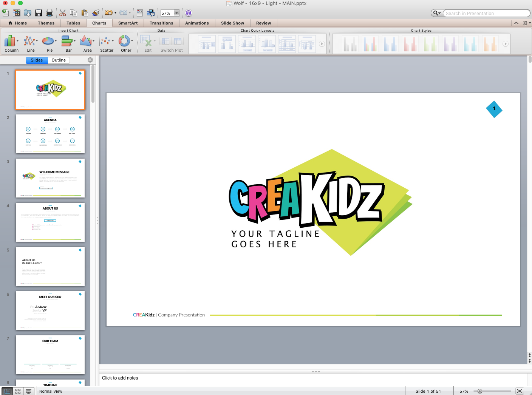Expand Line chart dropdown arrow
Image resolution: width=532 pixels, height=395 pixels.
coord(37,41)
